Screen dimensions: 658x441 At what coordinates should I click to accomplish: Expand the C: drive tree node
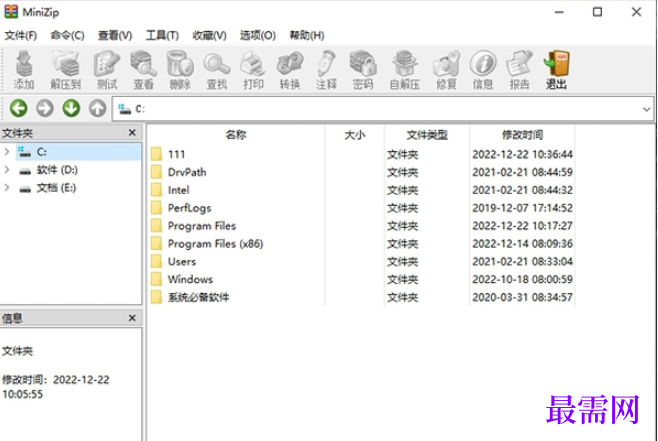pyautogui.click(x=7, y=151)
